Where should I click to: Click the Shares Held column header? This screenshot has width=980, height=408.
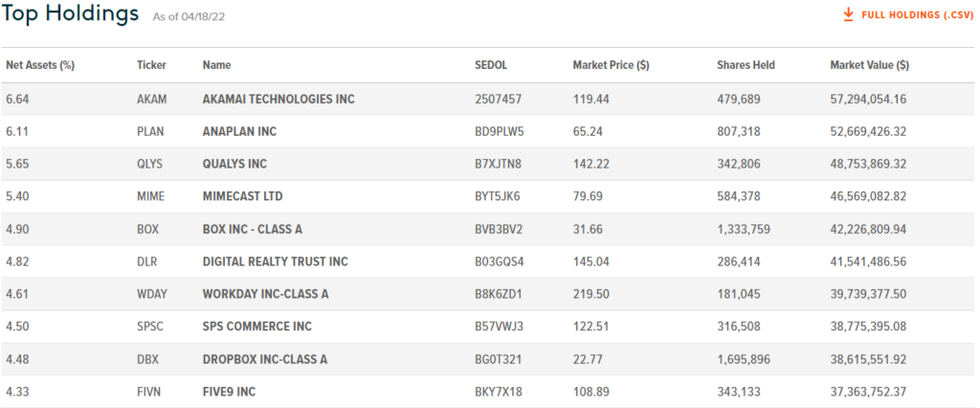(x=746, y=65)
